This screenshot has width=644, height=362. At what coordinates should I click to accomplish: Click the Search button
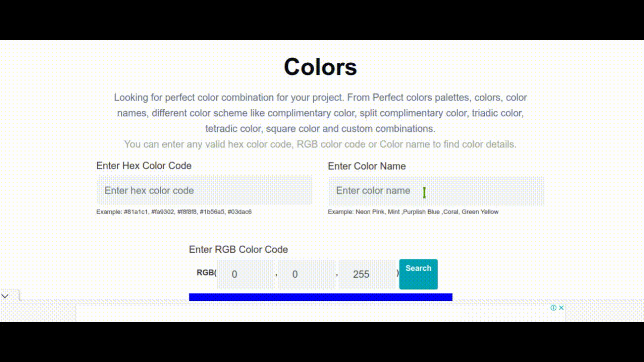[418, 274]
